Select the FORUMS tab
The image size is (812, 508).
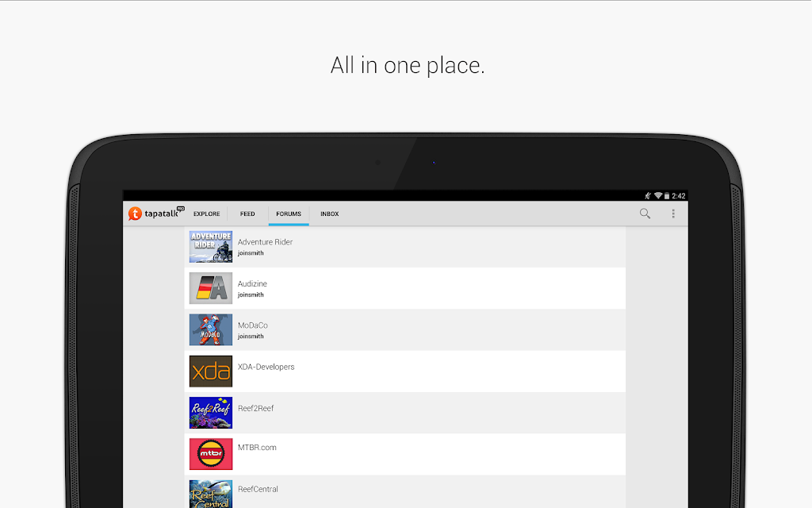coord(289,214)
